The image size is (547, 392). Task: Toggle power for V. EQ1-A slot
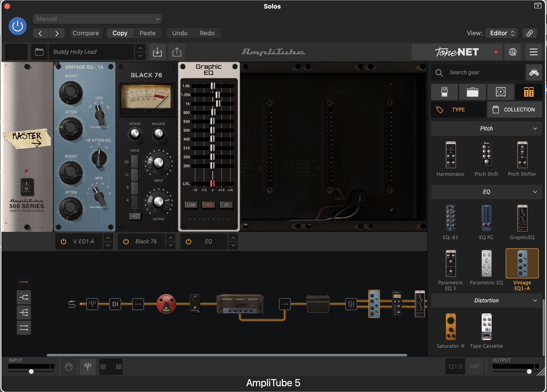tap(63, 241)
